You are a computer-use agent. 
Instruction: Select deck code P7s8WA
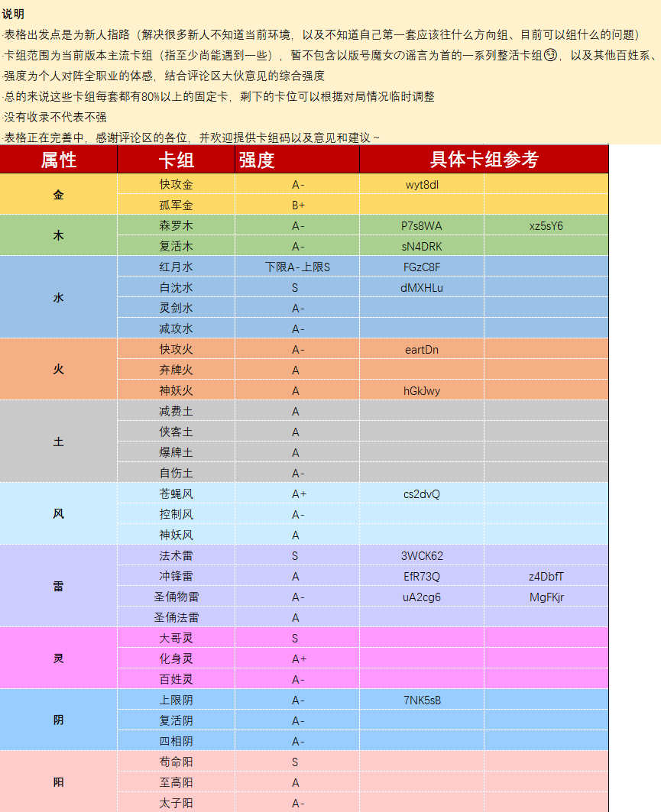[422, 226]
